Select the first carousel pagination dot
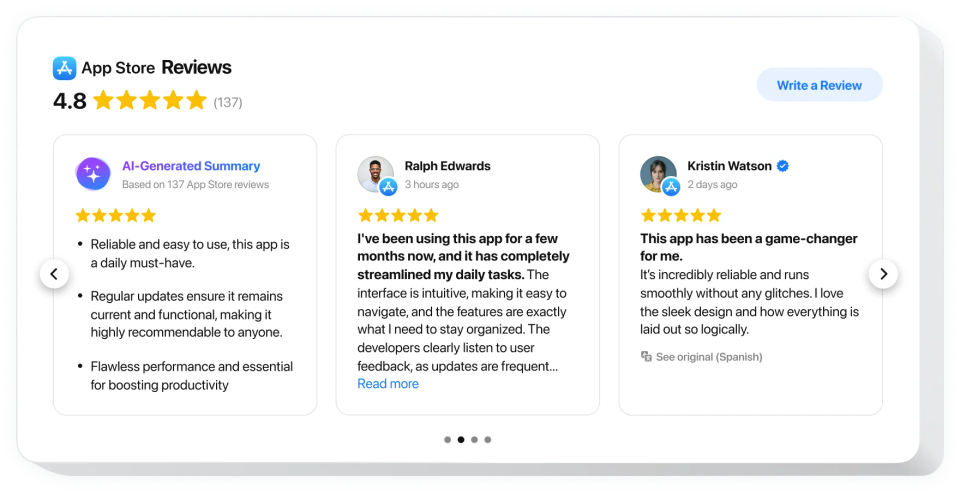The height and width of the screenshot is (495, 960). pyautogui.click(x=448, y=440)
